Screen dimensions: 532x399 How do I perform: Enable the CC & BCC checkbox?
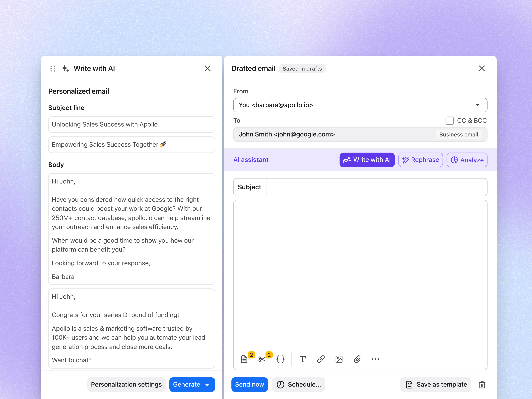tap(450, 121)
